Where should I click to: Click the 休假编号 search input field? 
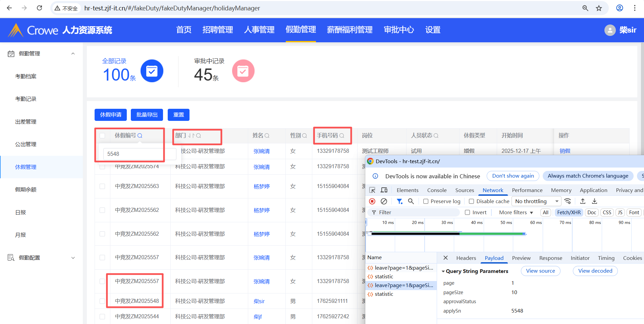click(139, 154)
